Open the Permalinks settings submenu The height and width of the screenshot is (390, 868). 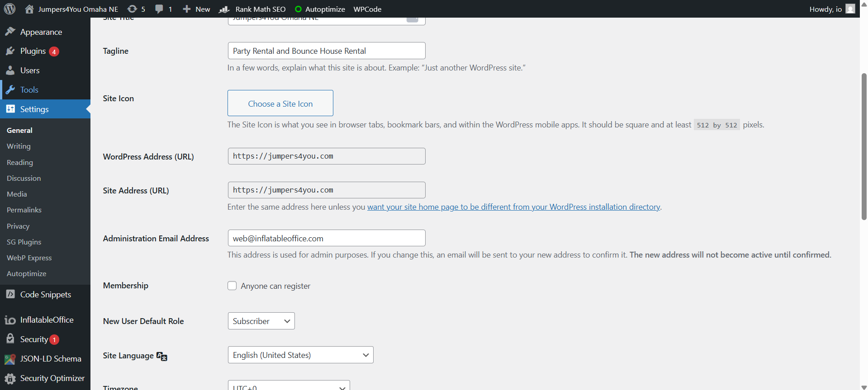click(x=24, y=210)
